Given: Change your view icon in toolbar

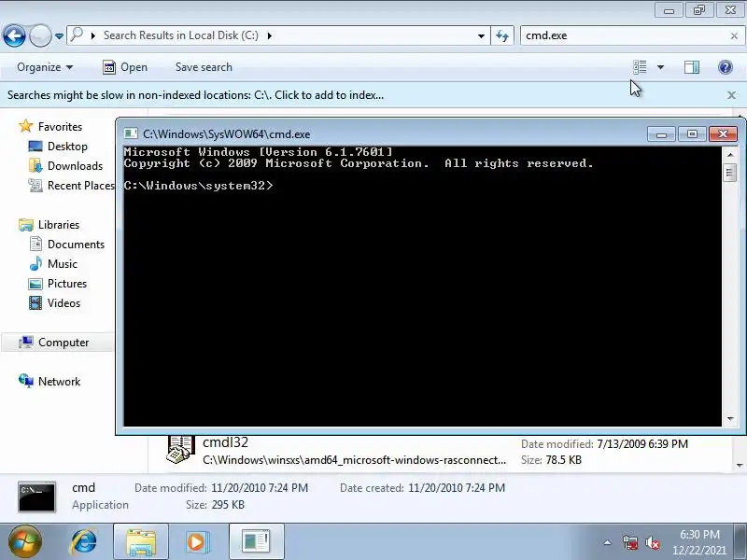Looking at the screenshot, I should pyautogui.click(x=640, y=67).
